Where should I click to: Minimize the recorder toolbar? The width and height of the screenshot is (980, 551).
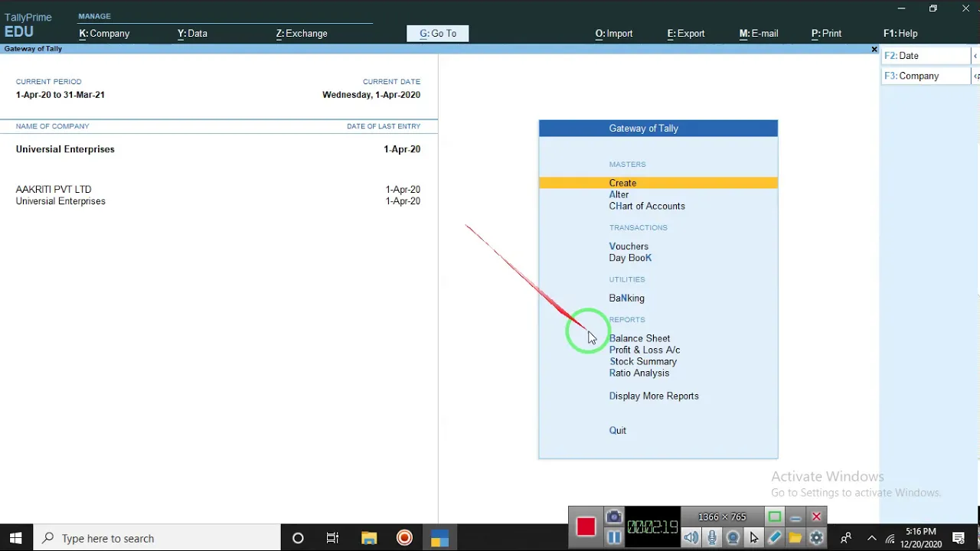tap(795, 517)
